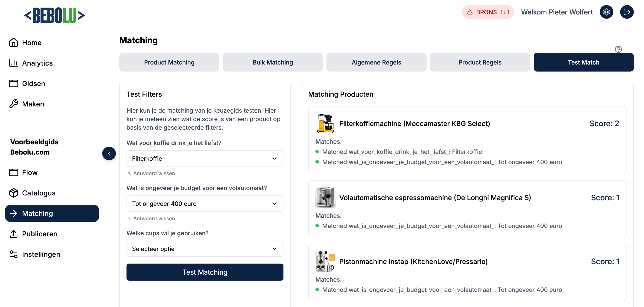644x307 pixels.
Task: Collapse the sidebar with chevron button
Action: [109, 153]
